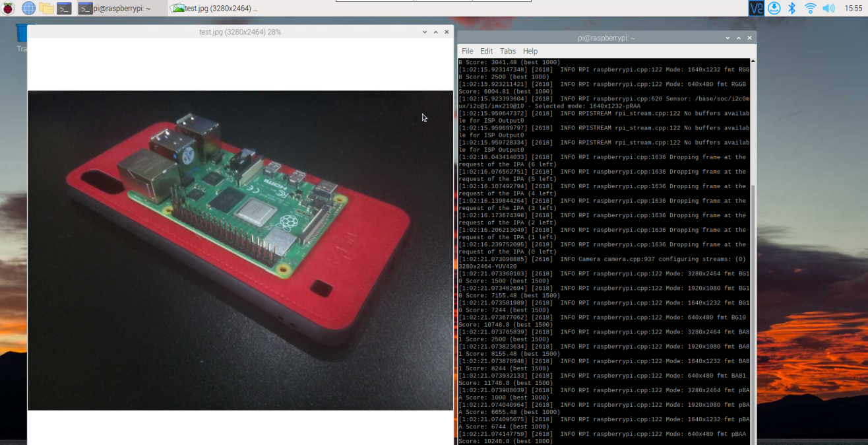Open the VNC server tray icon
868x445 pixels.
(x=756, y=8)
